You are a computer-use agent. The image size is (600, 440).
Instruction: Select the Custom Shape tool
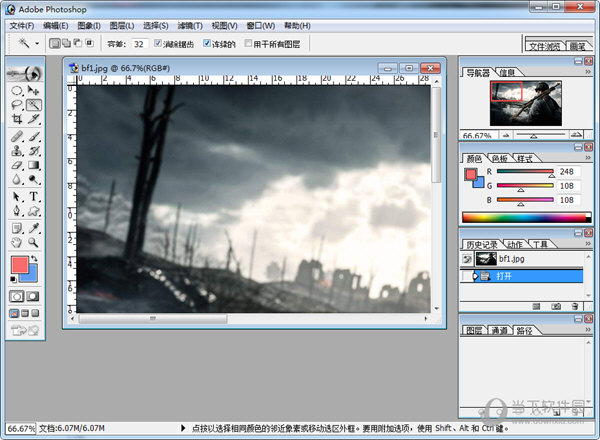tap(34, 211)
